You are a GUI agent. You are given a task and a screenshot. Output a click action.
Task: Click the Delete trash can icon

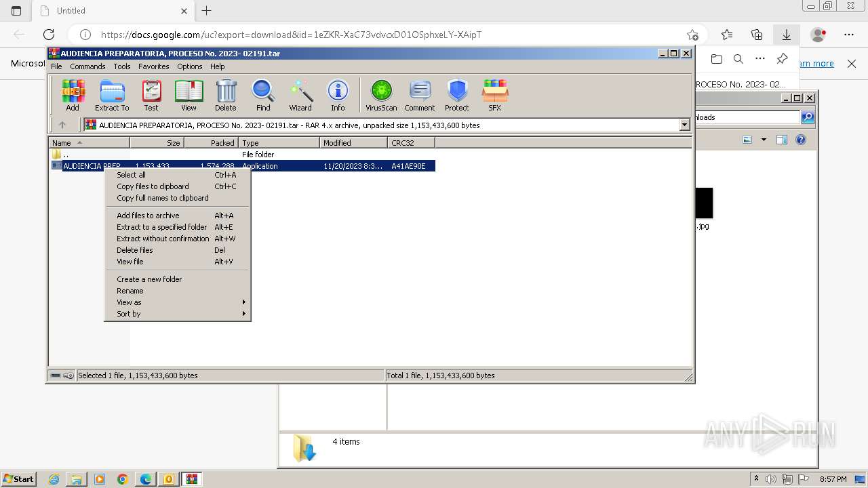point(226,95)
